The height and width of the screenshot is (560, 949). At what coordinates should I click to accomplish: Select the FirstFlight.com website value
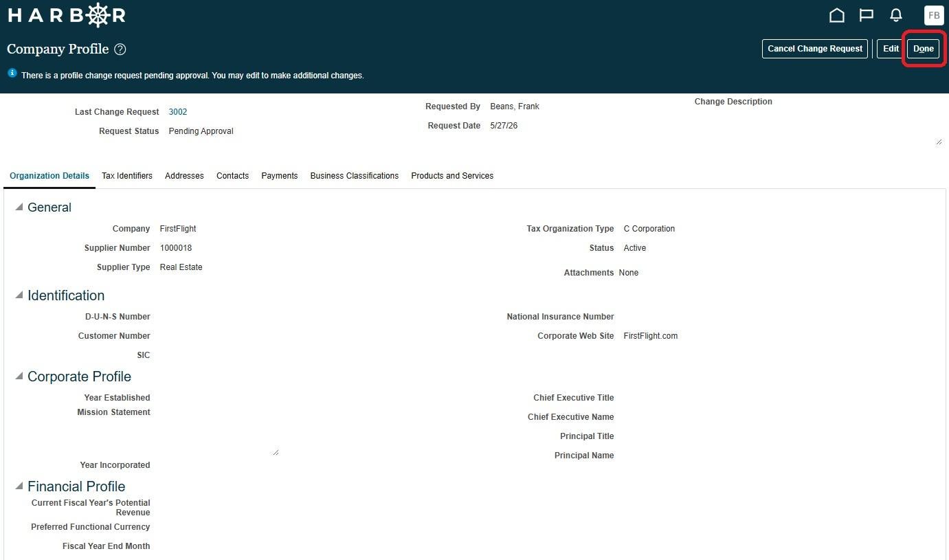coord(651,336)
